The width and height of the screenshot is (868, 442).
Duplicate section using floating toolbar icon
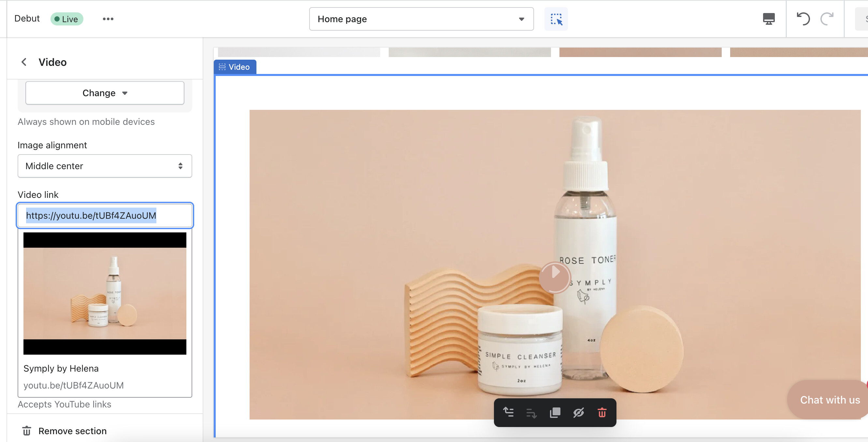tap(555, 412)
